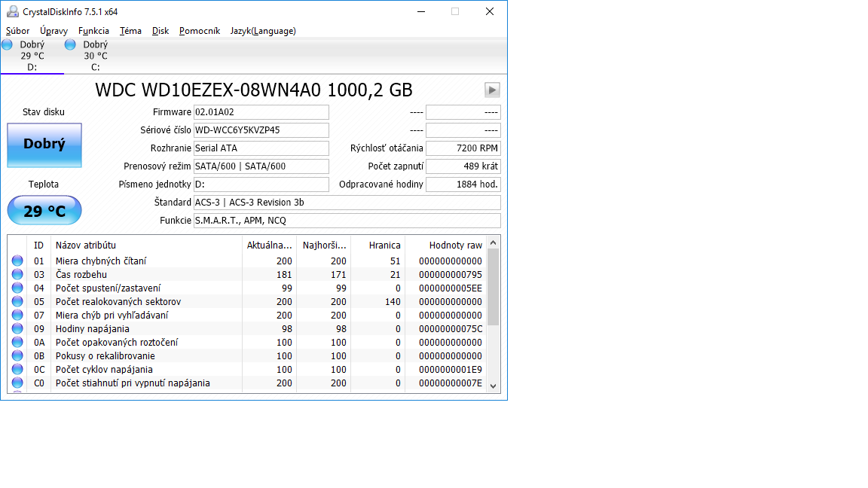Viewport: 868px width, 488px height.
Task: Click status orb for Hodiny napájania row
Action: 18,328
